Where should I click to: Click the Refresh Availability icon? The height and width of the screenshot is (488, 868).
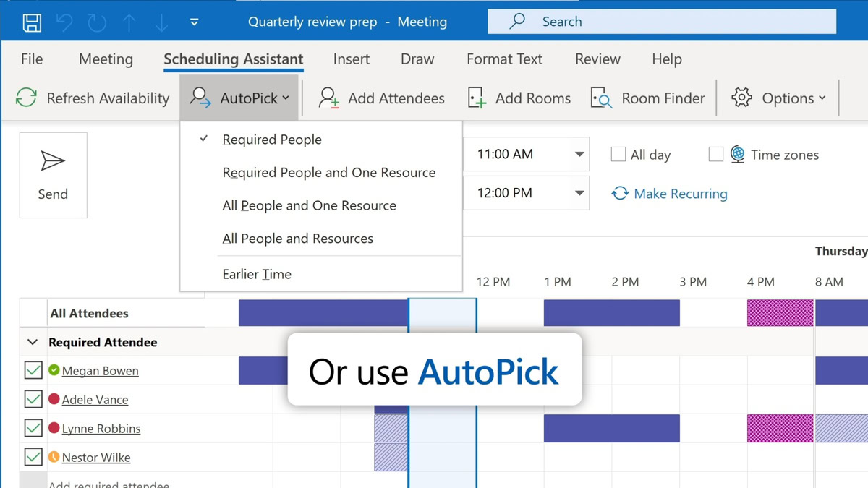27,98
